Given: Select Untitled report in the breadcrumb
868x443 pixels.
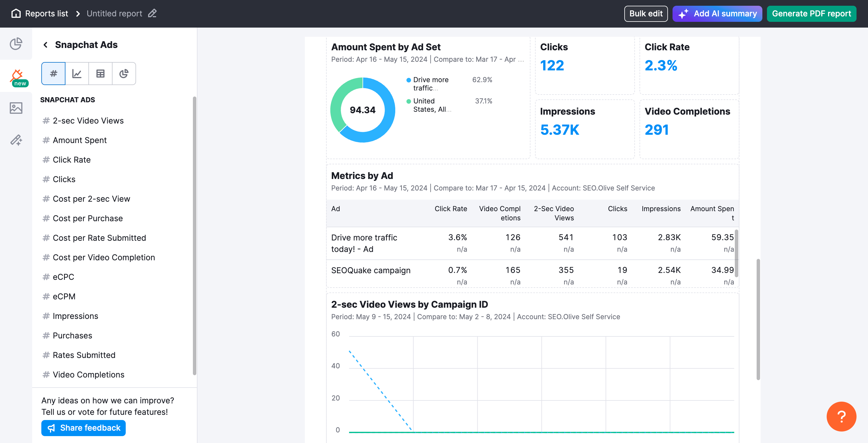Looking at the screenshot, I should pos(114,13).
